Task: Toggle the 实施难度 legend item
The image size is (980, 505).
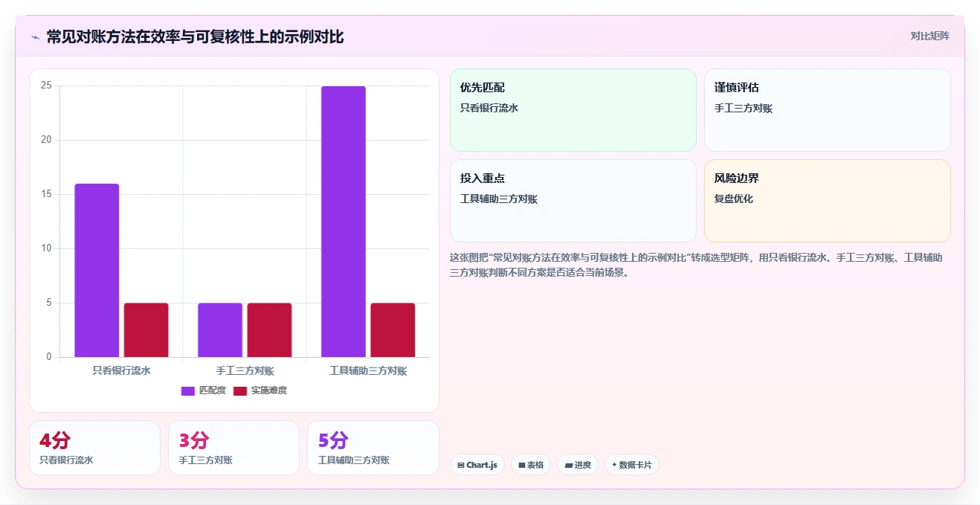Action: (260, 390)
